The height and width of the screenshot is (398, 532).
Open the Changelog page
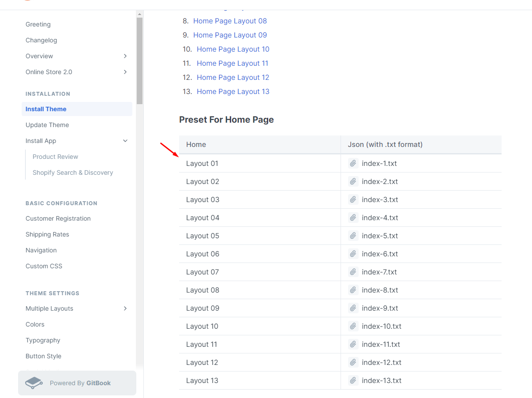click(x=41, y=40)
